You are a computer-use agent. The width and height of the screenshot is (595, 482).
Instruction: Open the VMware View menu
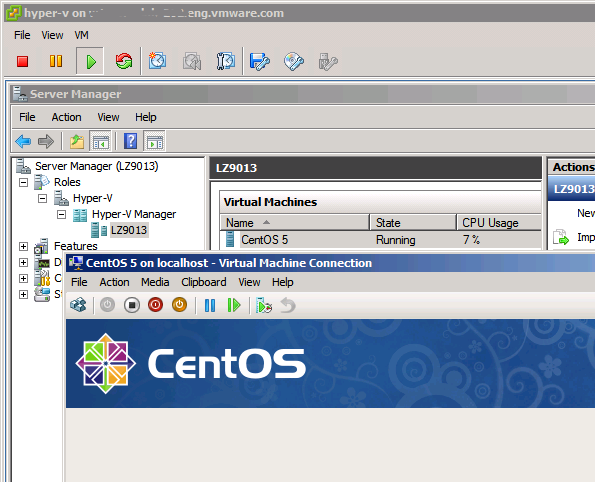coord(52,35)
